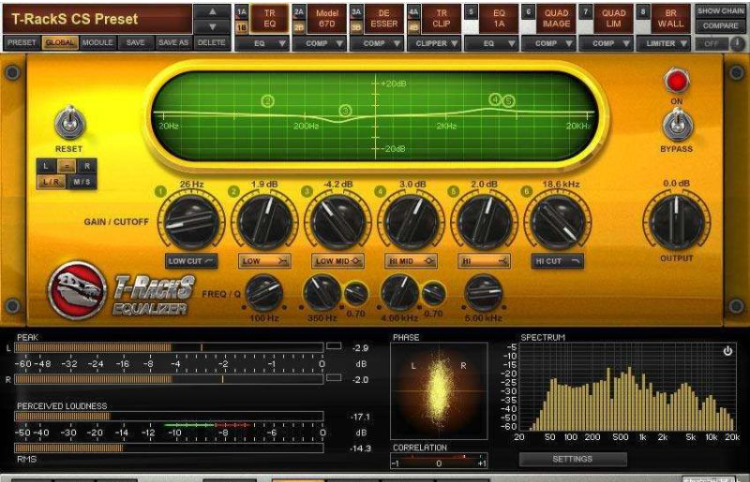Select the TR EQ module slot
The height and width of the screenshot is (482, 750).
coord(270,17)
